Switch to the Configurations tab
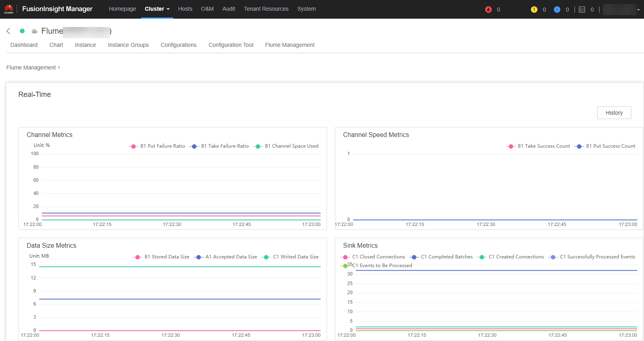The image size is (644, 341). tap(178, 45)
